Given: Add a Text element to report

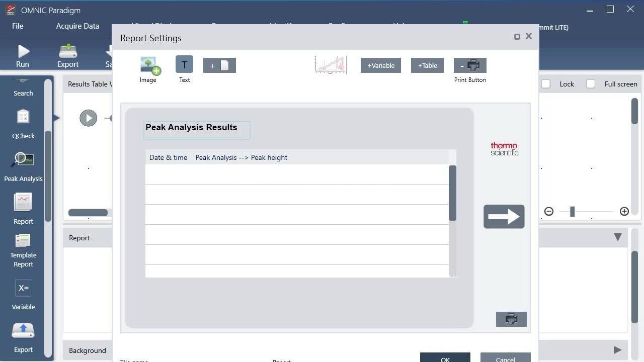Looking at the screenshot, I should pos(184,65).
